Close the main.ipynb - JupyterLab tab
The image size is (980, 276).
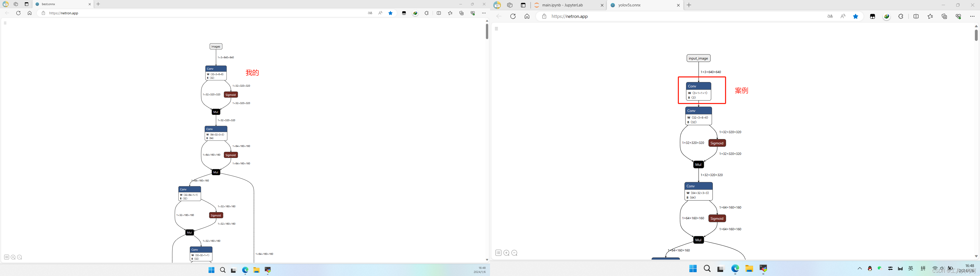coord(602,5)
